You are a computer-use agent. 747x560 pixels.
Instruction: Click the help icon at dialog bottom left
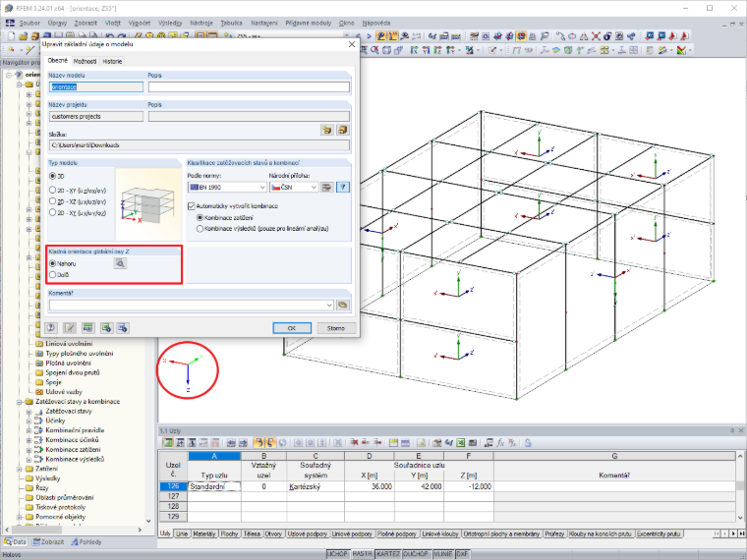coord(51,327)
